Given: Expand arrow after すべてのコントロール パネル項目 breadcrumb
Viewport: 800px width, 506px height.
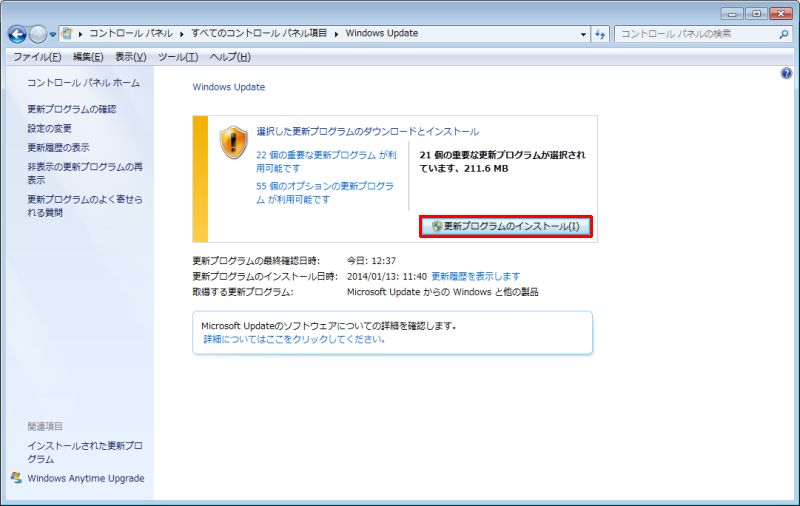Looking at the screenshot, I should [x=336, y=34].
